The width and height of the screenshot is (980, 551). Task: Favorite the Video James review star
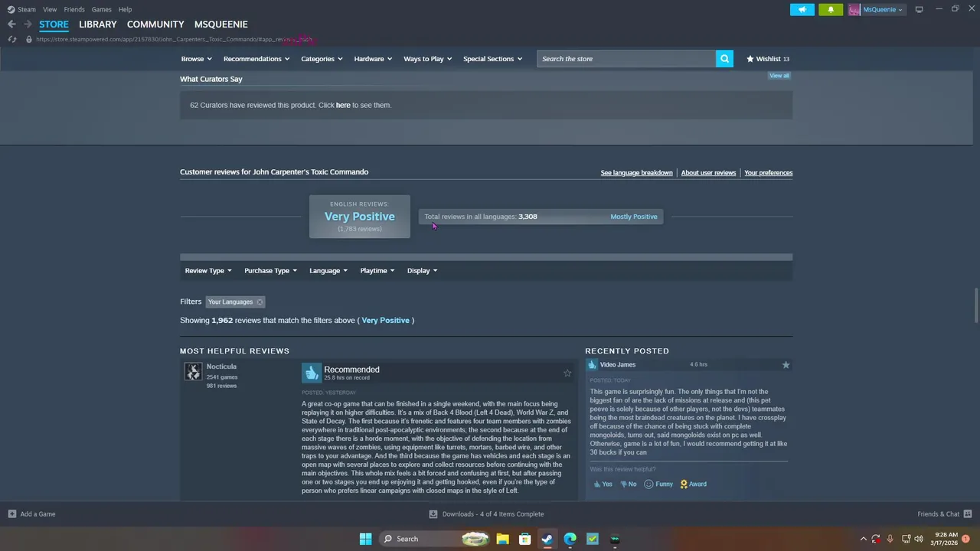point(786,365)
